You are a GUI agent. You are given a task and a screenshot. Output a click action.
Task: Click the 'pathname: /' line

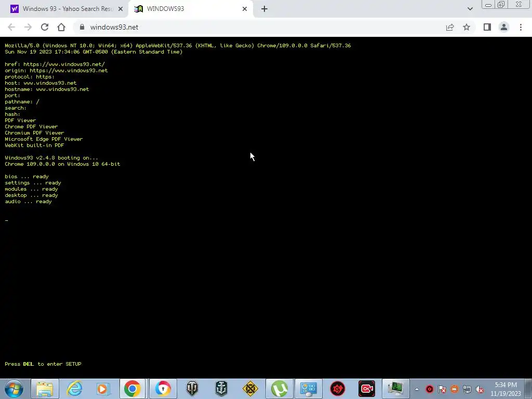[22, 102]
